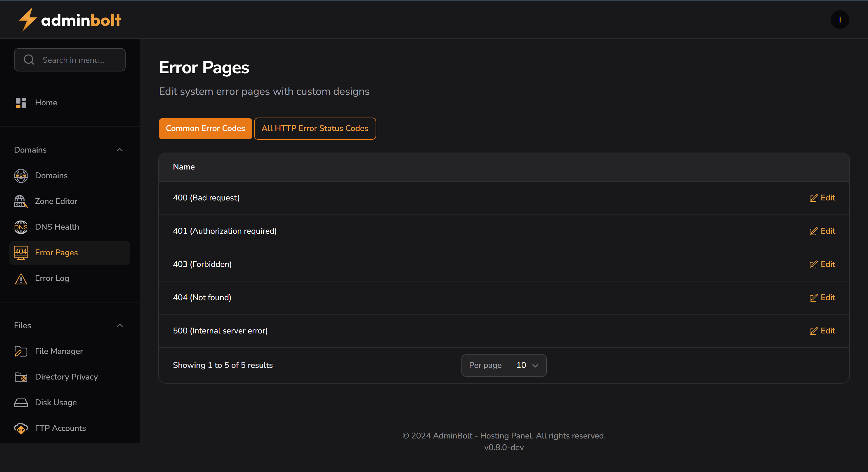The image size is (868, 472).
Task: Select the Disk Usage drive icon
Action: [x=20, y=402]
